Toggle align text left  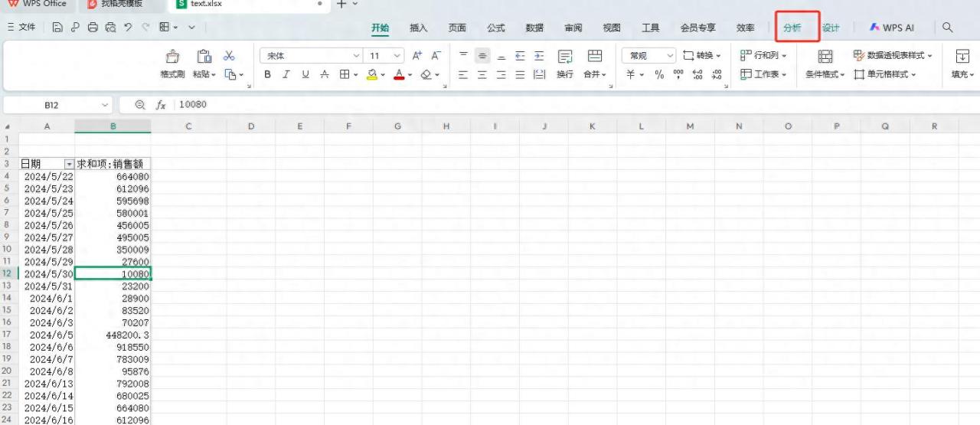(x=463, y=75)
